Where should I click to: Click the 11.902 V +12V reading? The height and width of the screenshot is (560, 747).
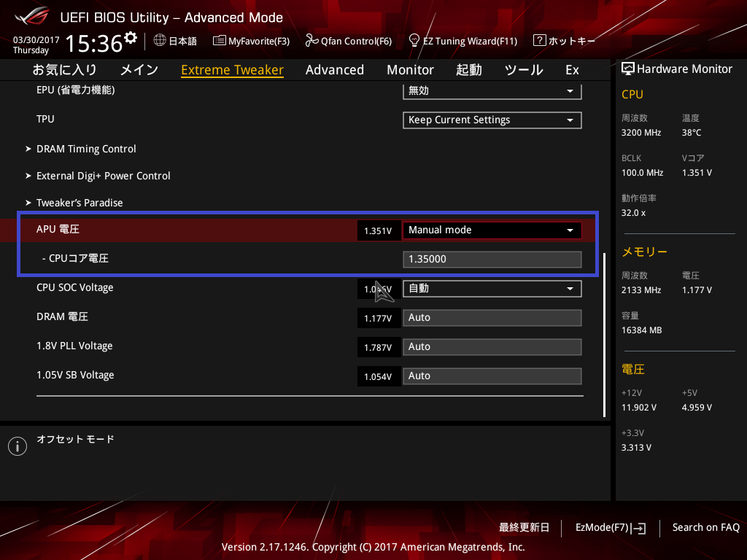(x=639, y=408)
